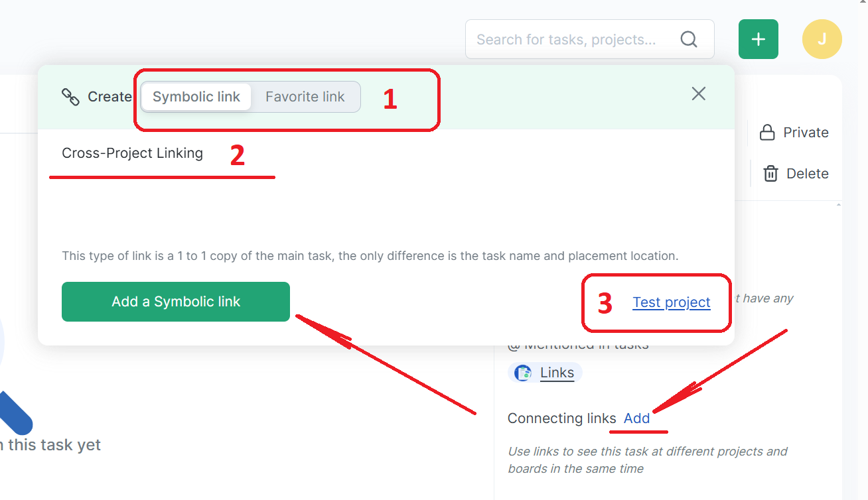Screen dimensions: 868x500
Task: Click the trash can icon
Action: pos(770,174)
